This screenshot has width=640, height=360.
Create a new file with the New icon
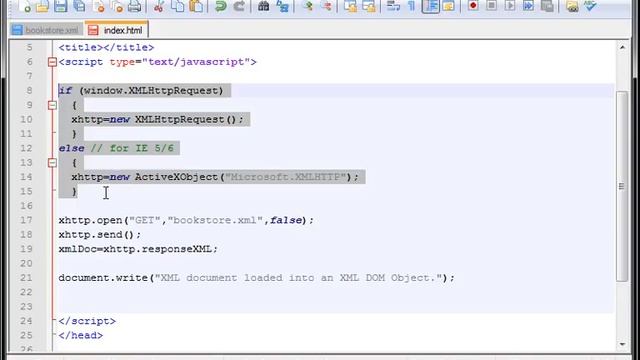[x=24, y=6]
